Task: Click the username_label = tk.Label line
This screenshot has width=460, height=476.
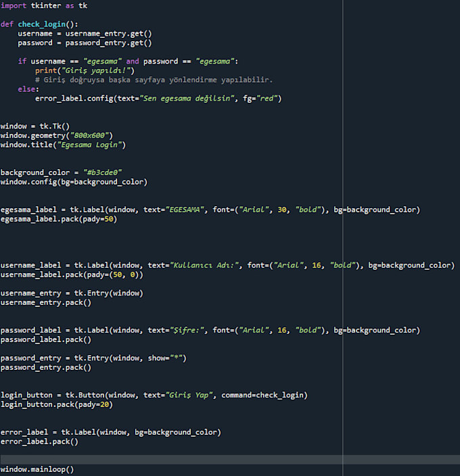Action: (x=227, y=265)
